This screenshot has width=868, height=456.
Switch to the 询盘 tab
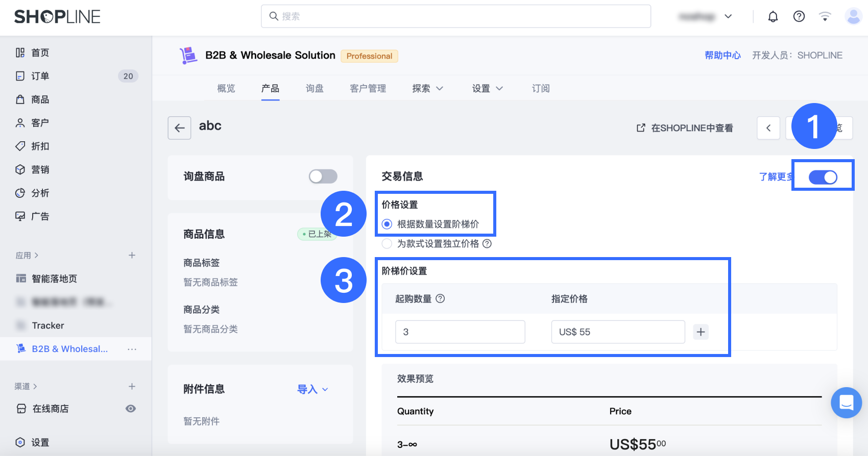coord(315,89)
